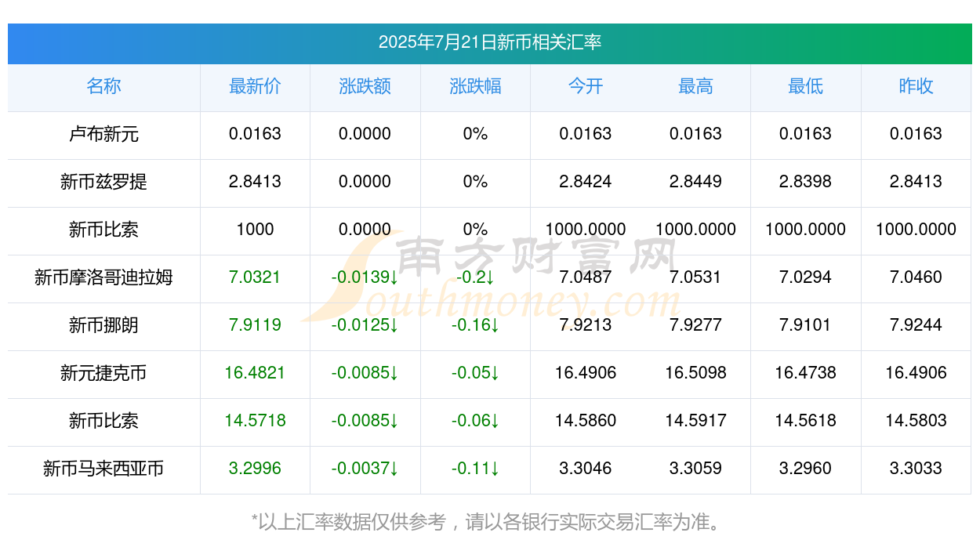Click the high value 3.3059
This screenshot has height=547, width=980.
(x=695, y=469)
